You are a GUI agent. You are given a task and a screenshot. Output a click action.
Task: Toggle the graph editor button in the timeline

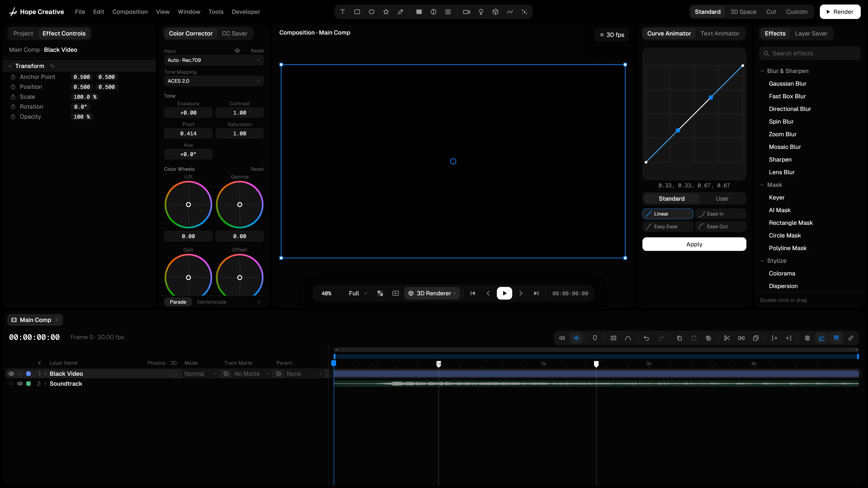click(x=822, y=338)
